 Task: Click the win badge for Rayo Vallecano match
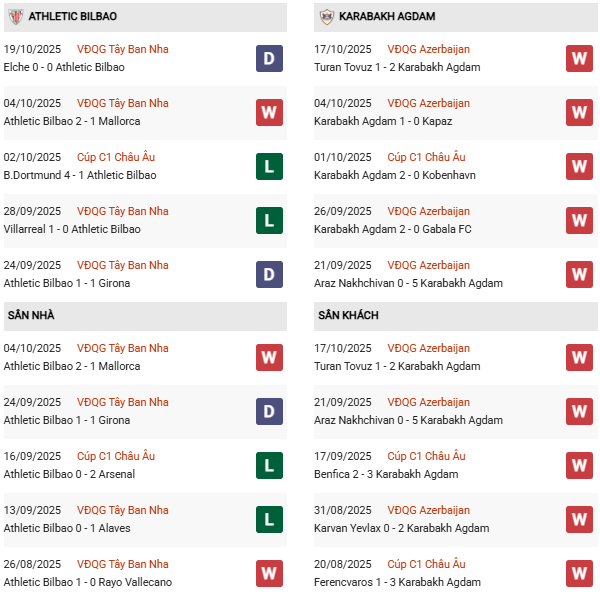click(269, 573)
